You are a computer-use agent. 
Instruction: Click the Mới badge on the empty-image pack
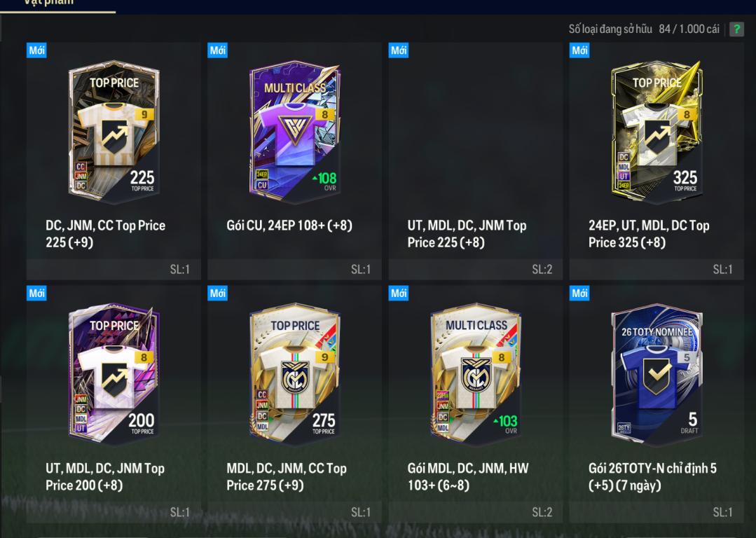point(399,50)
